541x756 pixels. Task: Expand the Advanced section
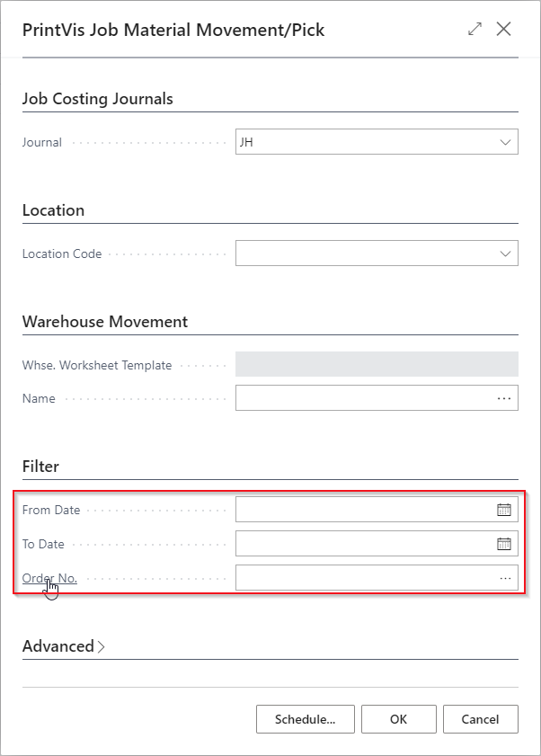63,646
